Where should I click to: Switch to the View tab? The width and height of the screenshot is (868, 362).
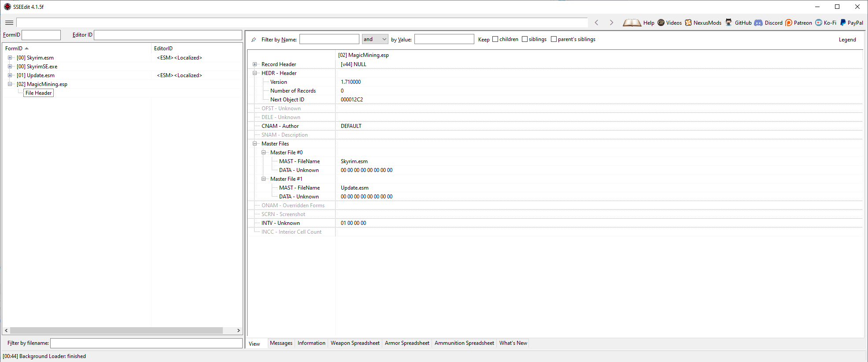pos(255,343)
